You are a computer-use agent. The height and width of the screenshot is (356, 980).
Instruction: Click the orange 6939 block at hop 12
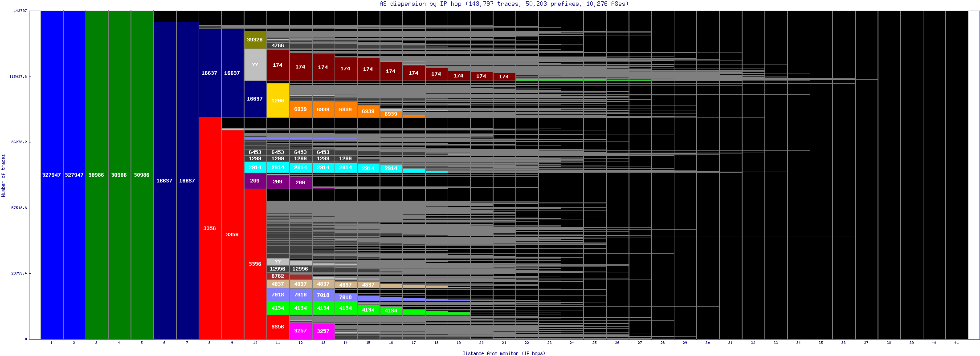coord(301,109)
